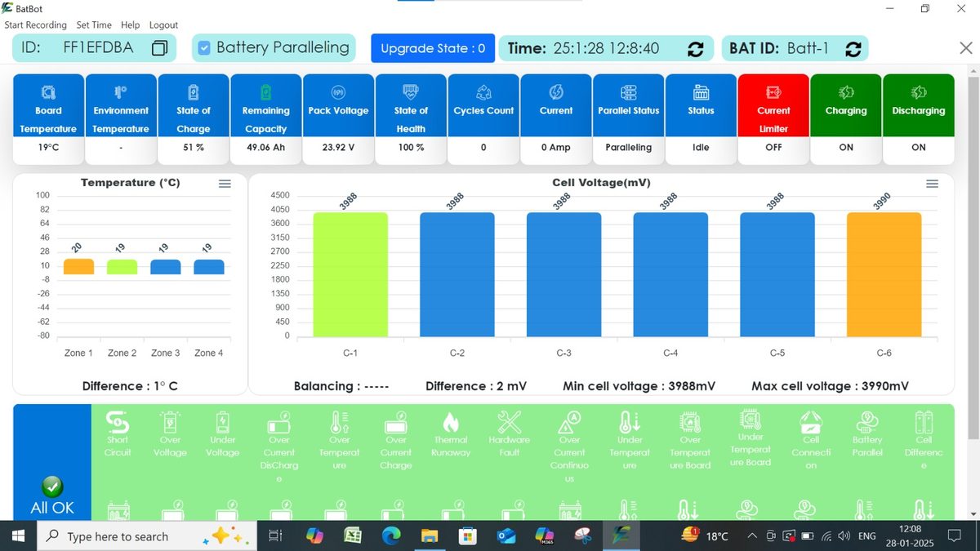Click the Paralleling status value
Screen dimensions: 980x551
click(x=629, y=148)
